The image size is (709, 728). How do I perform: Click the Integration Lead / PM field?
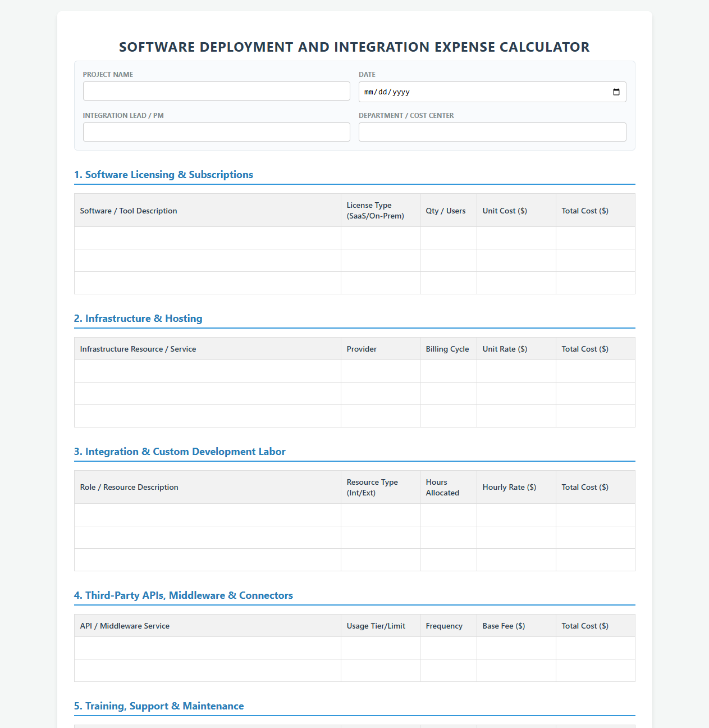click(217, 132)
